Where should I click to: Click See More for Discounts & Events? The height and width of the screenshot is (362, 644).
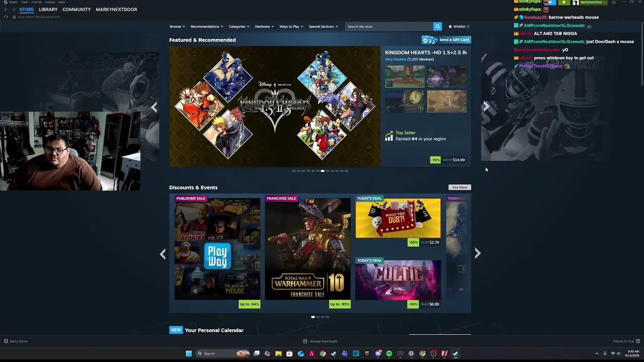459,188
